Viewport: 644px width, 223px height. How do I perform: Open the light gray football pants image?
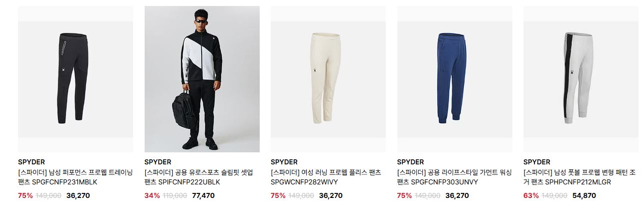[x=581, y=79]
